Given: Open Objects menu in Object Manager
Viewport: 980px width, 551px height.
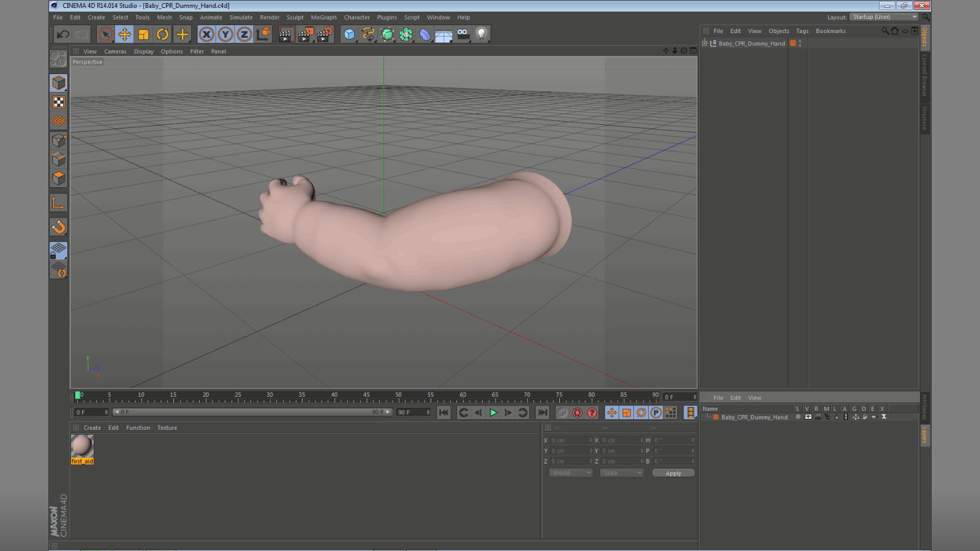Looking at the screenshot, I should click(778, 31).
